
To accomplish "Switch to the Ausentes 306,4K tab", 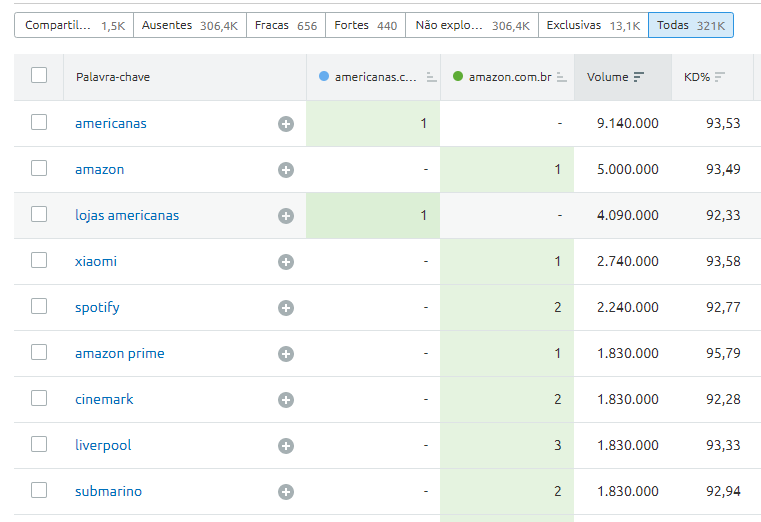I will (x=190, y=25).
